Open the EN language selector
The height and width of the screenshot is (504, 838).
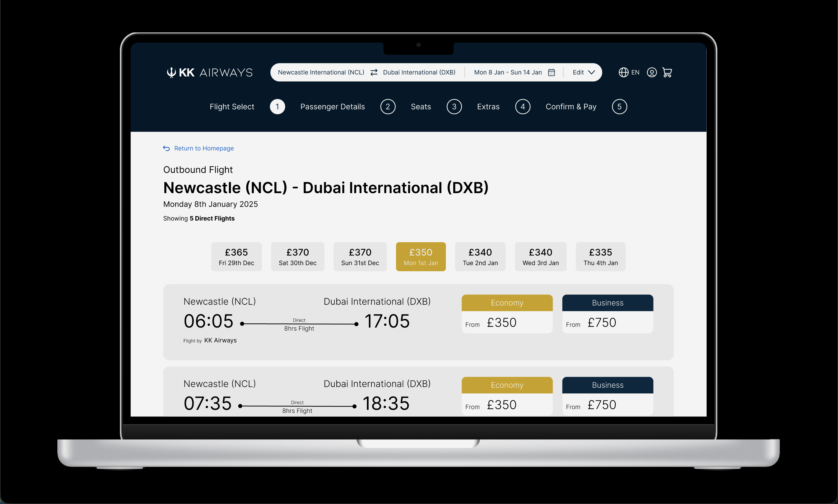point(635,72)
